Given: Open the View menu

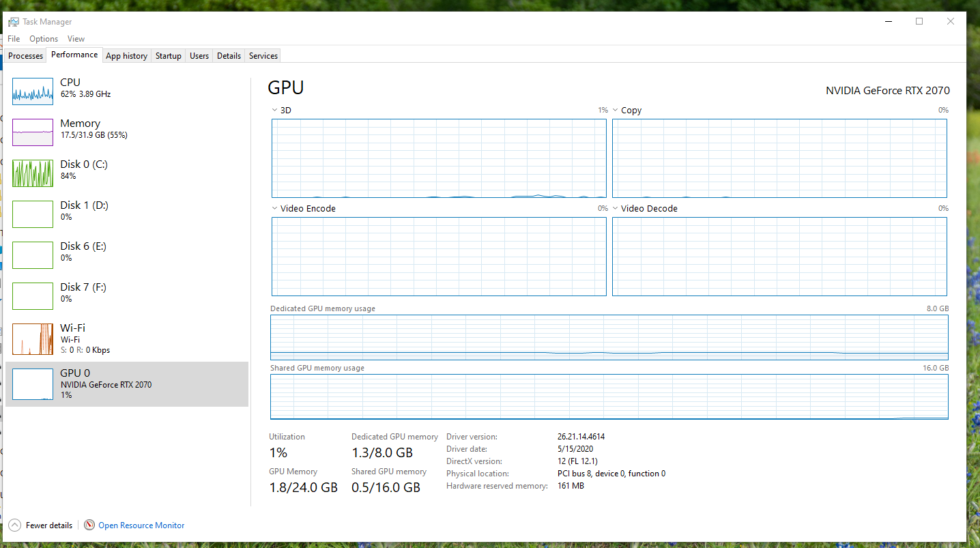Looking at the screenshot, I should tap(76, 39).
